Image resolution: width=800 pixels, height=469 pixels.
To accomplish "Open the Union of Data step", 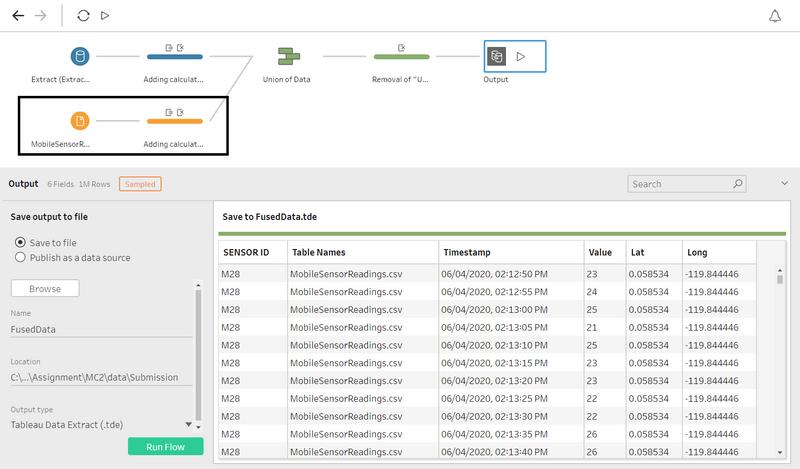I will pyautogui.click(x=288, y=56).
